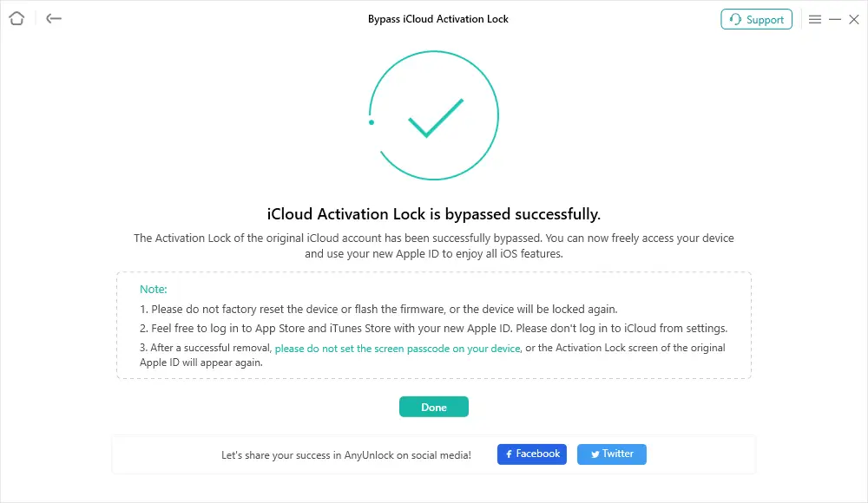Click the large success checkmark graphic

tap(434, 115)
